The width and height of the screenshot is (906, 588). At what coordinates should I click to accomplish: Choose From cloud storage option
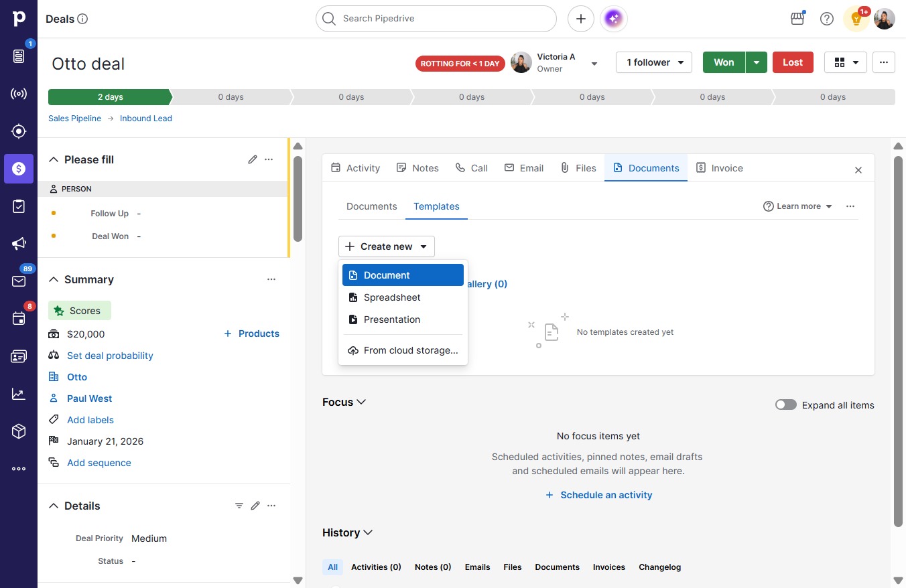coord(403,350)
